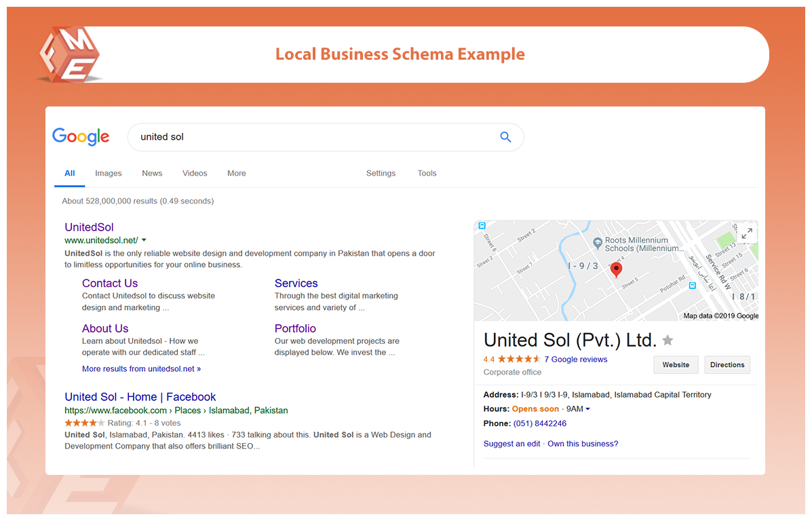Switch to the Images tab
Viewport: 812px width, 521px height.
click(x=109, y=174)
